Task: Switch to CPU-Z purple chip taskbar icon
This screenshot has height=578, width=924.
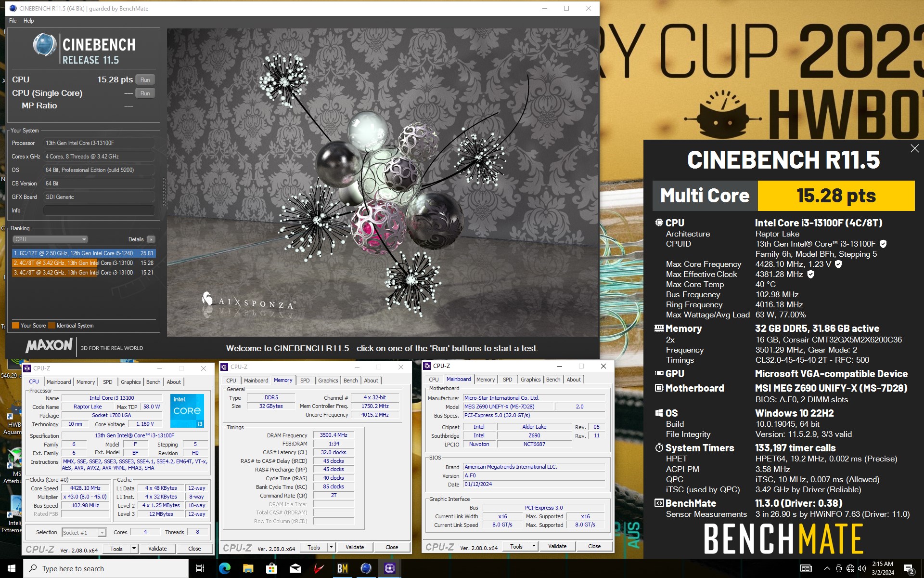Action: click(x=389, y=568)
